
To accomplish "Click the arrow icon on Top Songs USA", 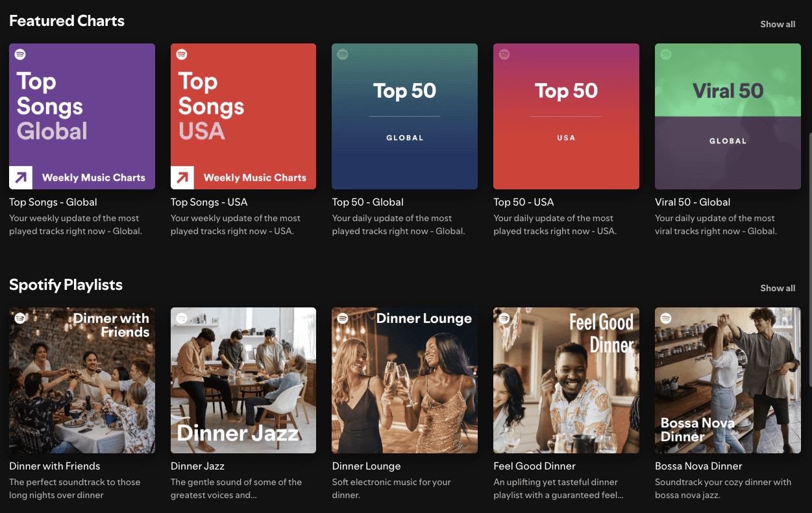I will click(182, 177).
